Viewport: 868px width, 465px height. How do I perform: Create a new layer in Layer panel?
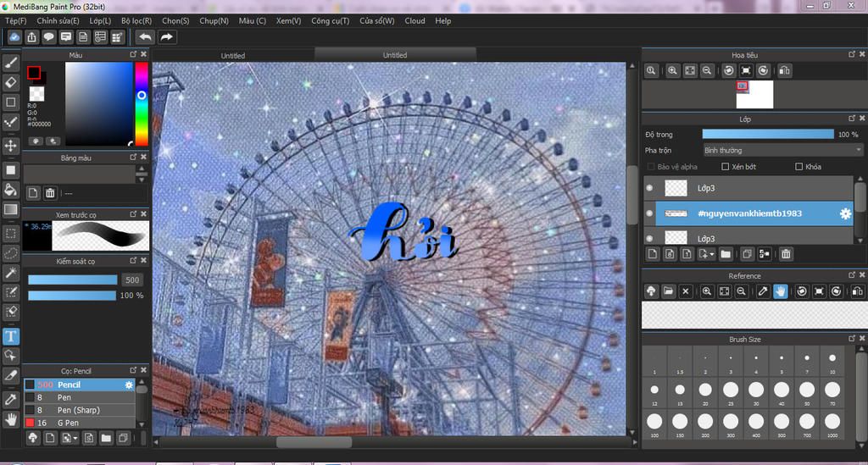(653, 254)
